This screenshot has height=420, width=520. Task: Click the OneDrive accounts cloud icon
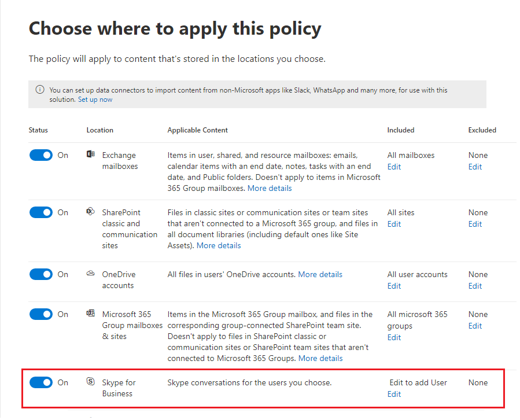pos(90,274)
